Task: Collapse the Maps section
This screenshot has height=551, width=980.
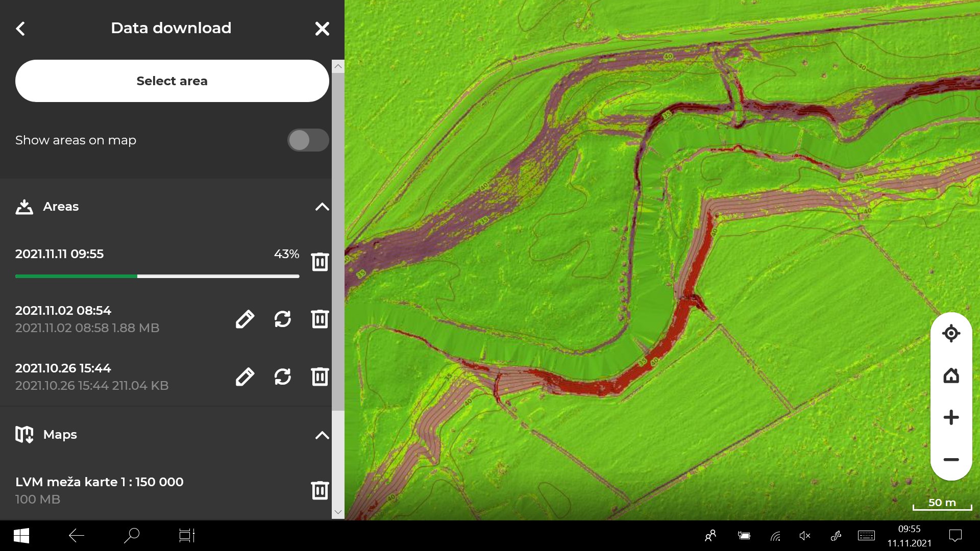Action: (x=322, y=435)
